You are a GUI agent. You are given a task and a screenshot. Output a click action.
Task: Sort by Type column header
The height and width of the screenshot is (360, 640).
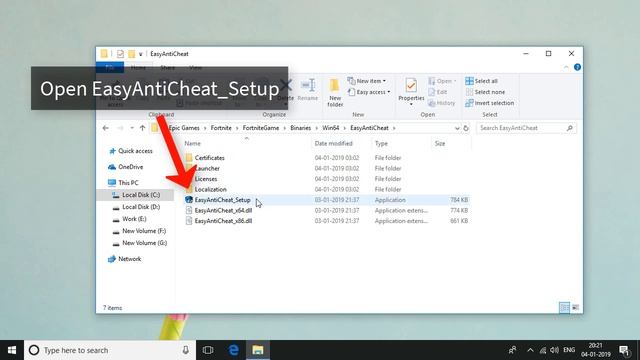pos(381,144)
